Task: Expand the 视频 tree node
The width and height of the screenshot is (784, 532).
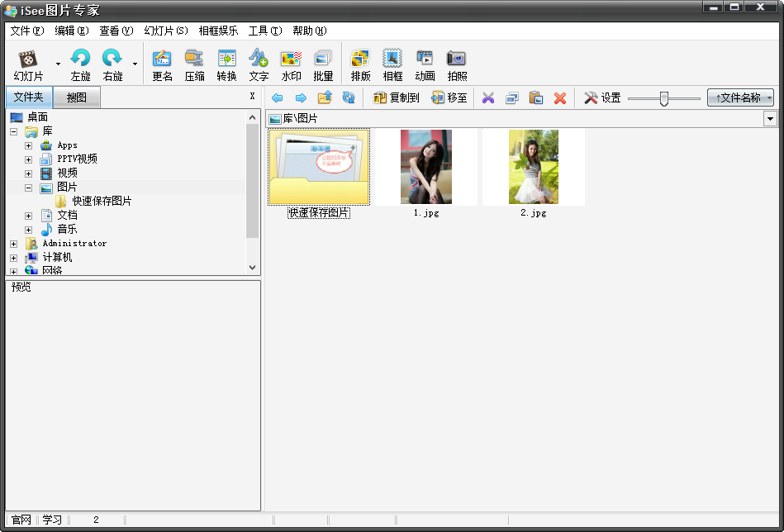Action: coord(28,174)
